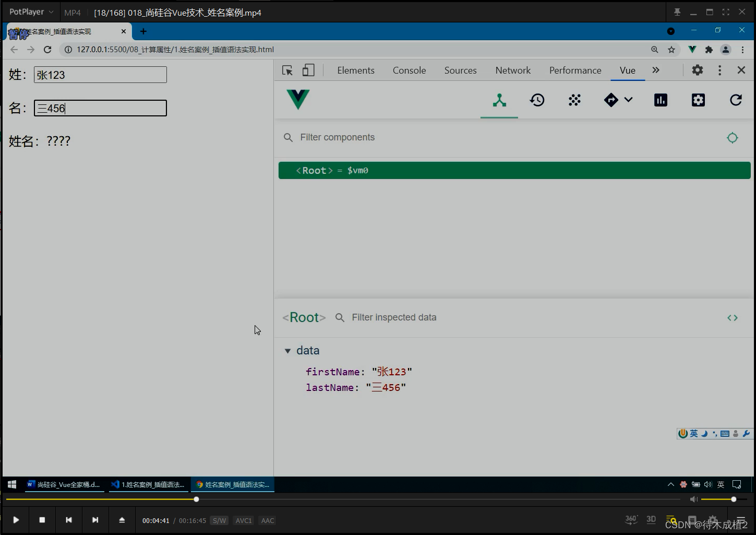Click the Vue logo in devtools
This screenshot has height=535, width=756.
click(298, 99)
